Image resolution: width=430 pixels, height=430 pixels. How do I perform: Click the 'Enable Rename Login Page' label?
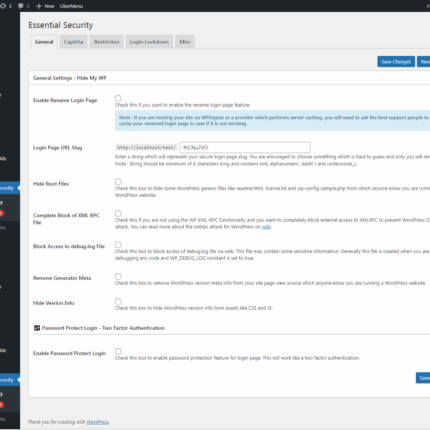[x=65, y=100]
